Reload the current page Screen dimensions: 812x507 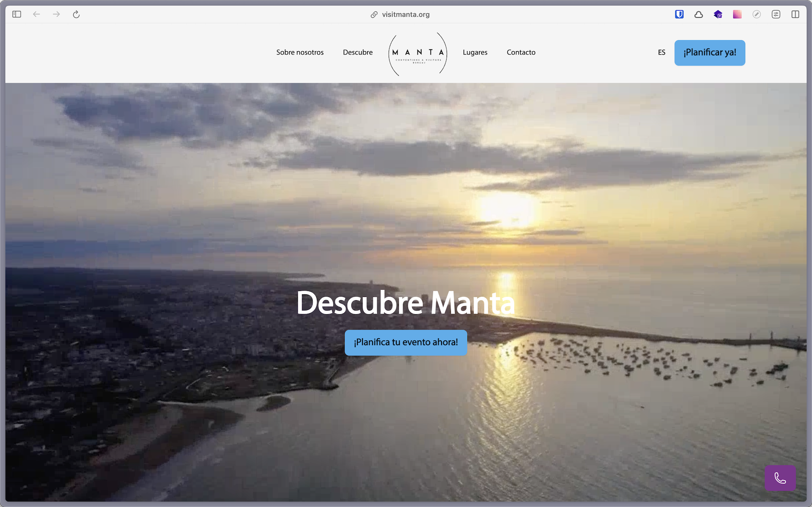point(76,14)
